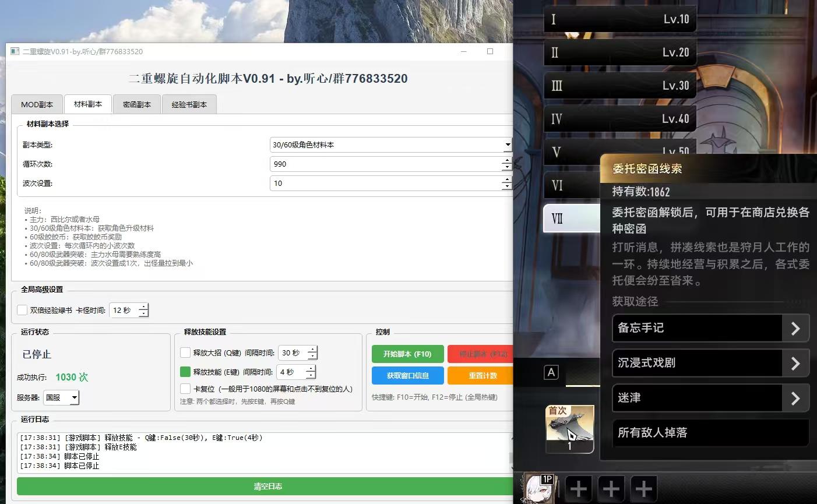The height and width of the screenshot is (504, 817).
Task: Switch to the 经验书副本 tab
Action: (189, 104)
